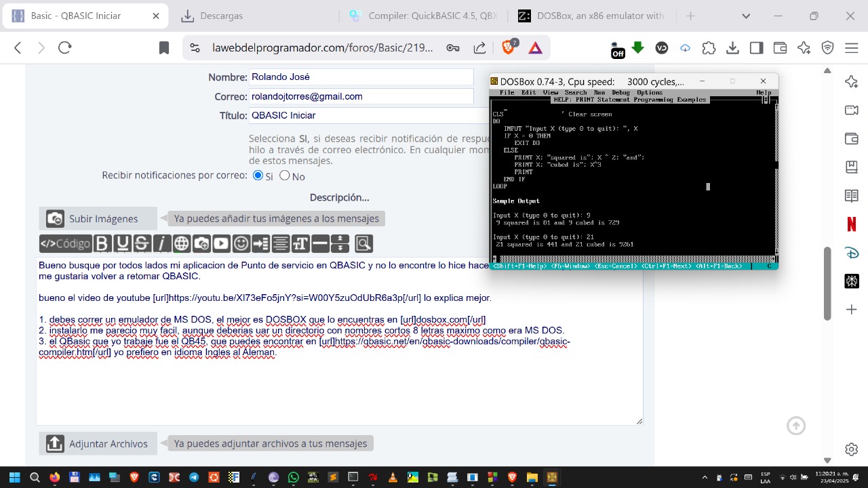Insert indented list with arrow-list icon

260,243
